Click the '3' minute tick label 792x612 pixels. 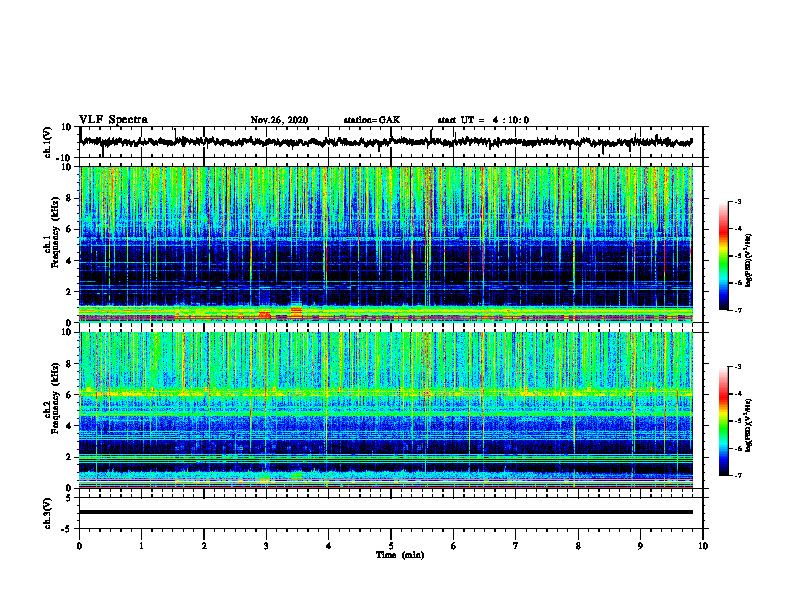[266, 546]
